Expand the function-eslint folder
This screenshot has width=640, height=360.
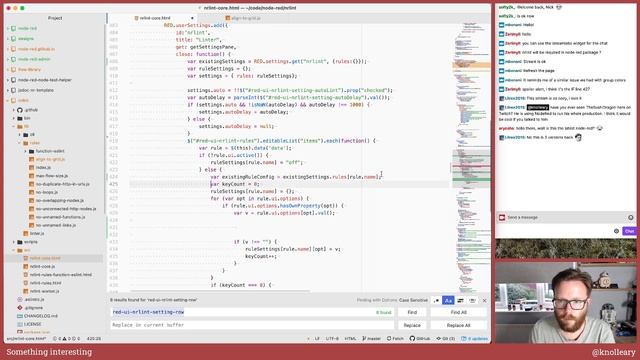[25, 151]
